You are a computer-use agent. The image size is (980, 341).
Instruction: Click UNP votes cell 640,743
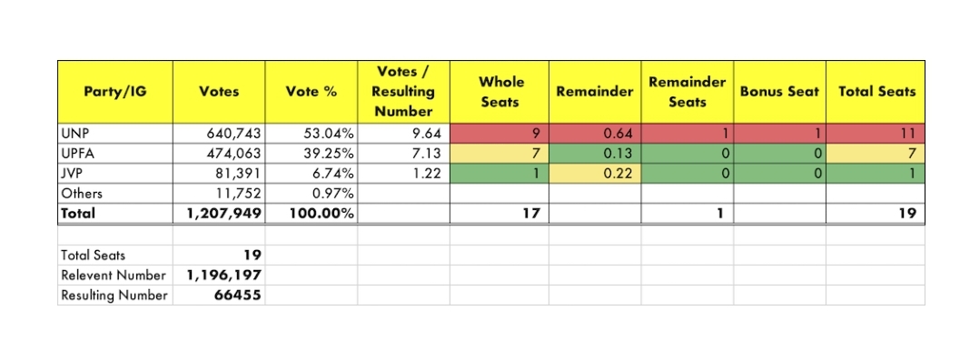[219, 133]
